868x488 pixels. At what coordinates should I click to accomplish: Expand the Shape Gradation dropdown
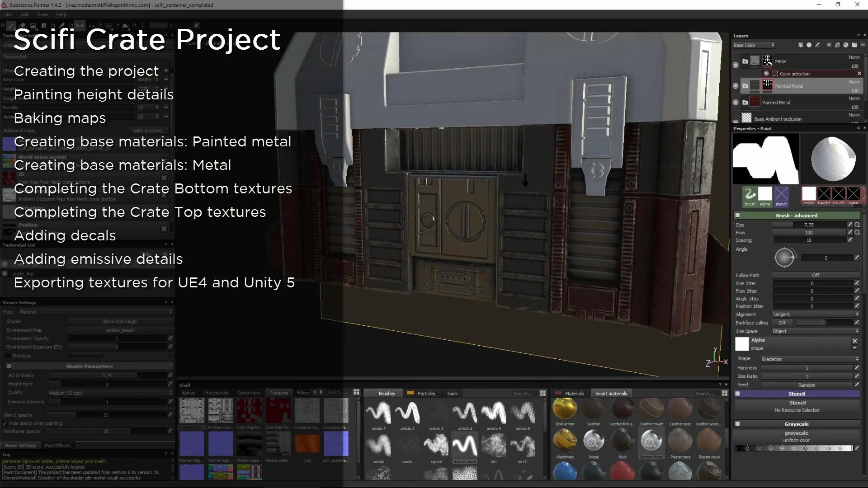pos(809,359)
